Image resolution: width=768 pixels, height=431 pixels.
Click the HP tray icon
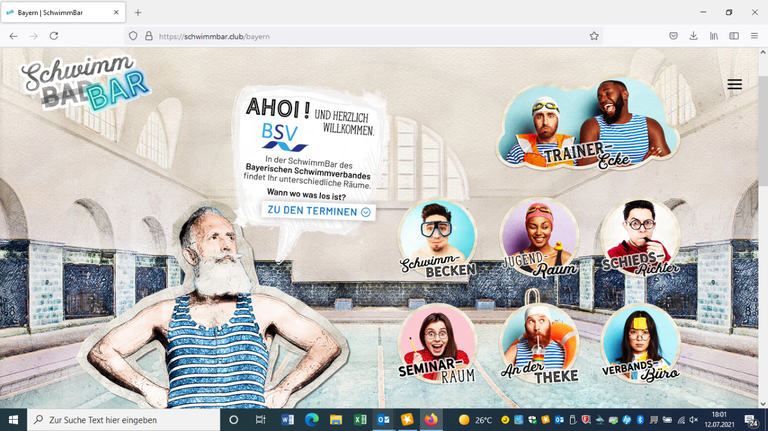click(x=626, y=420)
